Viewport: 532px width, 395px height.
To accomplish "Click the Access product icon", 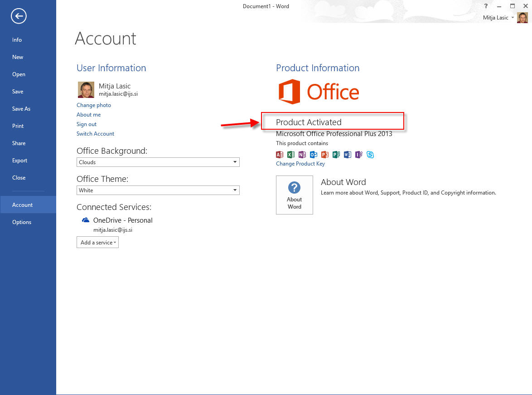I will 280,155.
